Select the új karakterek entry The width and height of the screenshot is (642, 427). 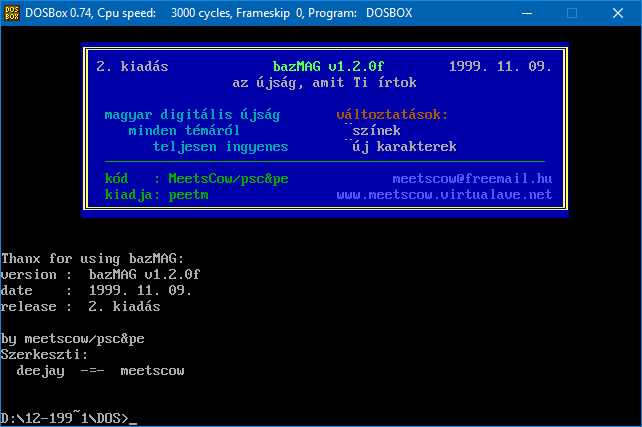[404, 147]
